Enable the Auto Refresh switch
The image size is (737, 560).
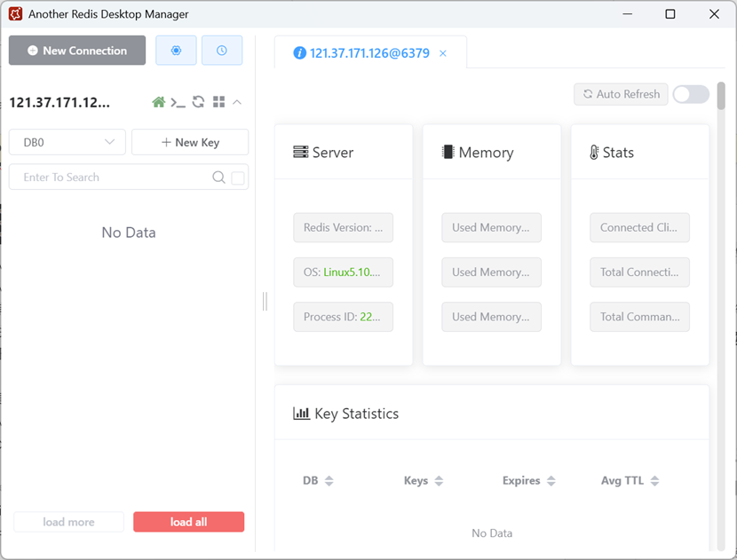coord(691,94)
